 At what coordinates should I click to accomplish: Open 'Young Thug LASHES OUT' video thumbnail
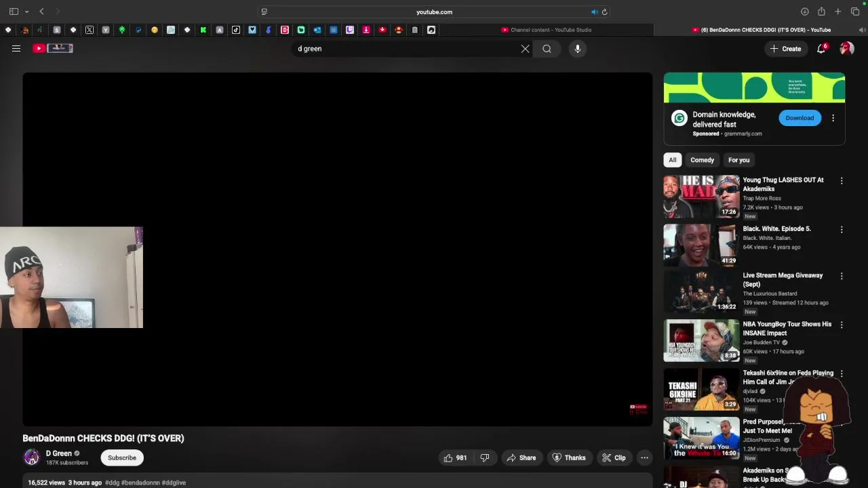(701, 197)
